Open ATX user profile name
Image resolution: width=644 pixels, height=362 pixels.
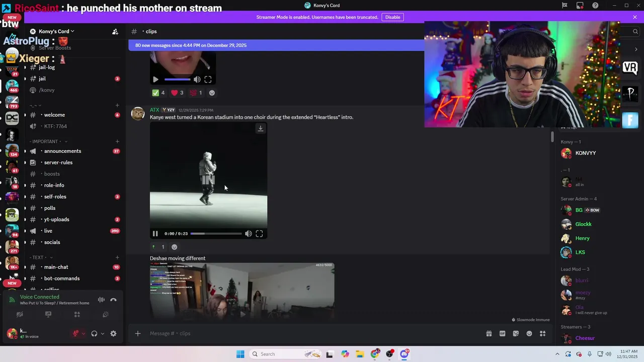point(154,110)
